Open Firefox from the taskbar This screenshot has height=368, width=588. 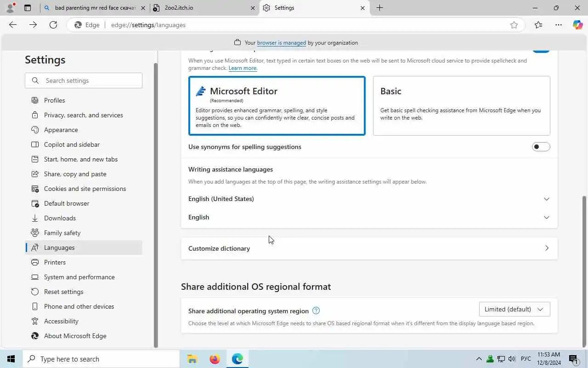tap(215, 359)
